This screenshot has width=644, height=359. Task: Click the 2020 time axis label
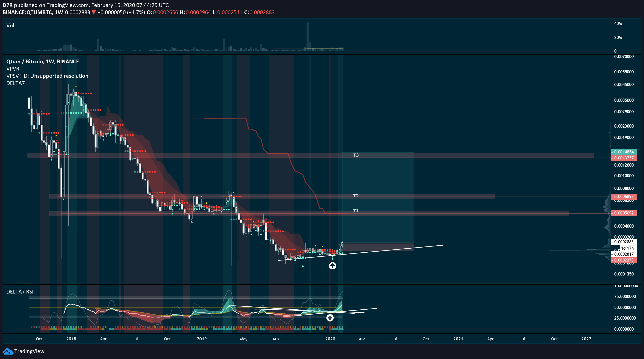330,339
